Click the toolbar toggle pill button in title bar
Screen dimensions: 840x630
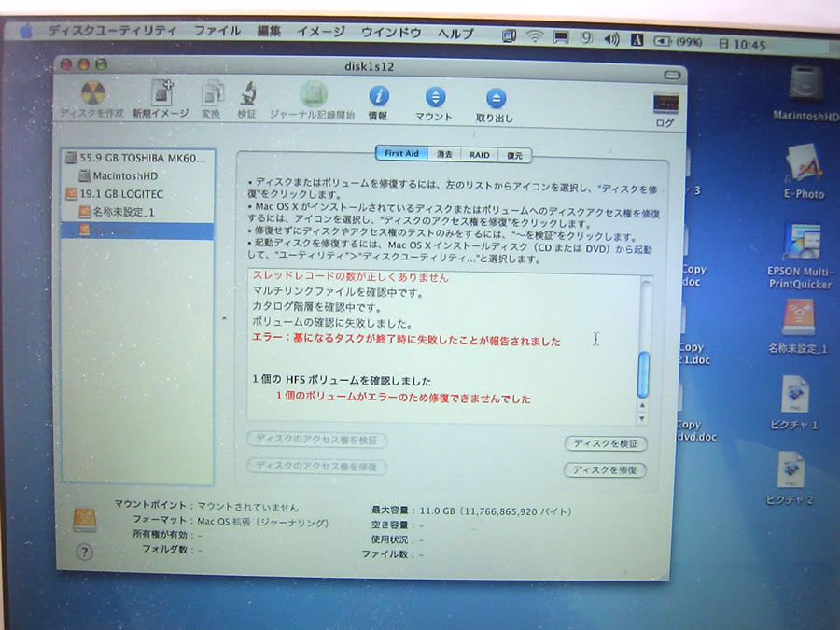(672, 75)
